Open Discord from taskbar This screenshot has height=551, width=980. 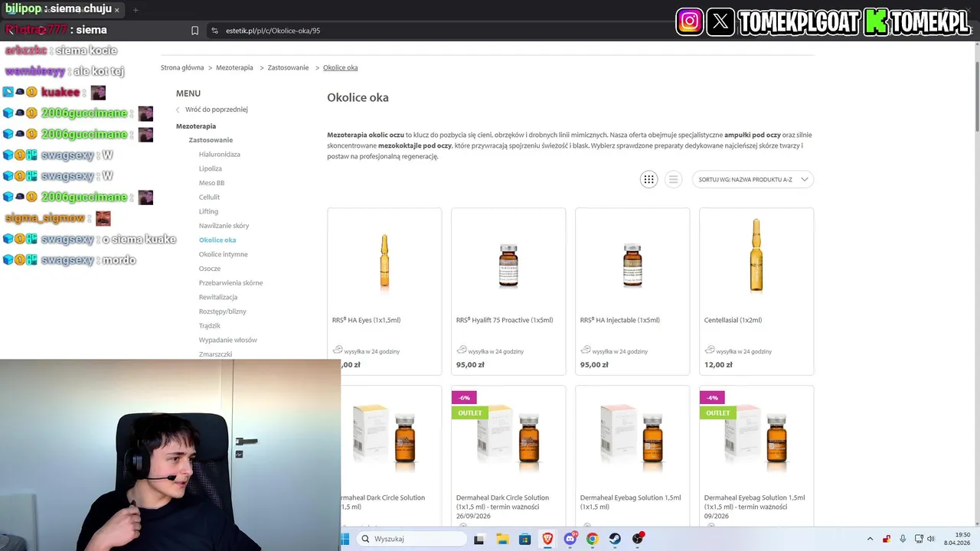pos(570,539)
